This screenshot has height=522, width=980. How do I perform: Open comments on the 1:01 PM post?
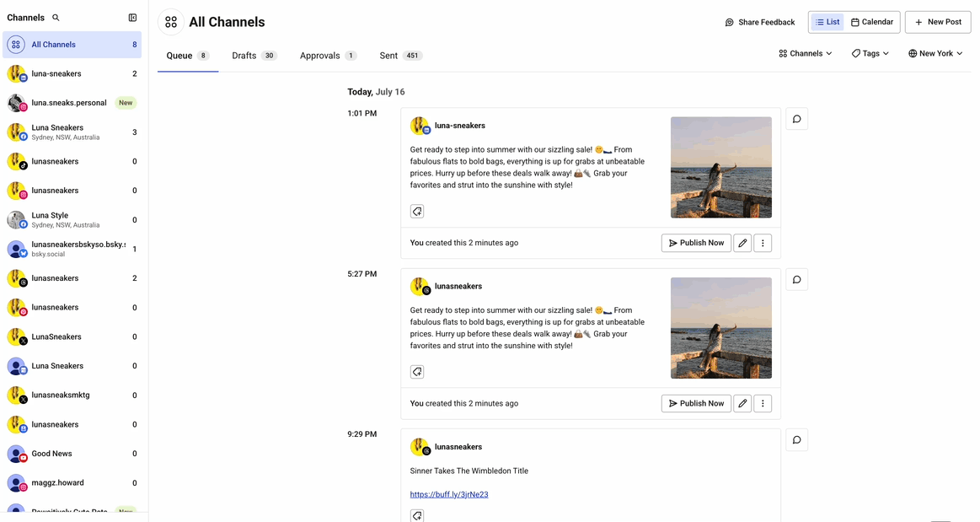[x=797, y=119]
